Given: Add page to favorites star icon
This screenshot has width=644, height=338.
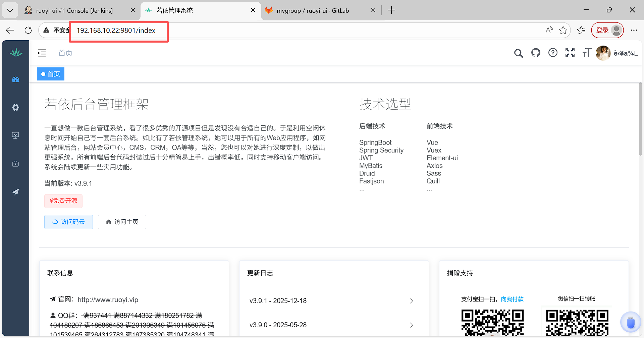Looking at the screenshot, I should coord(563,30).
